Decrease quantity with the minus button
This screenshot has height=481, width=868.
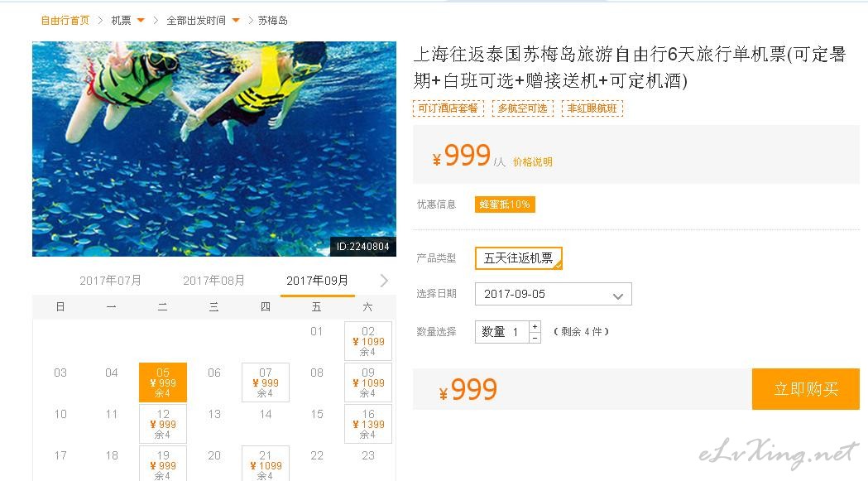click(x=535, y=338)
